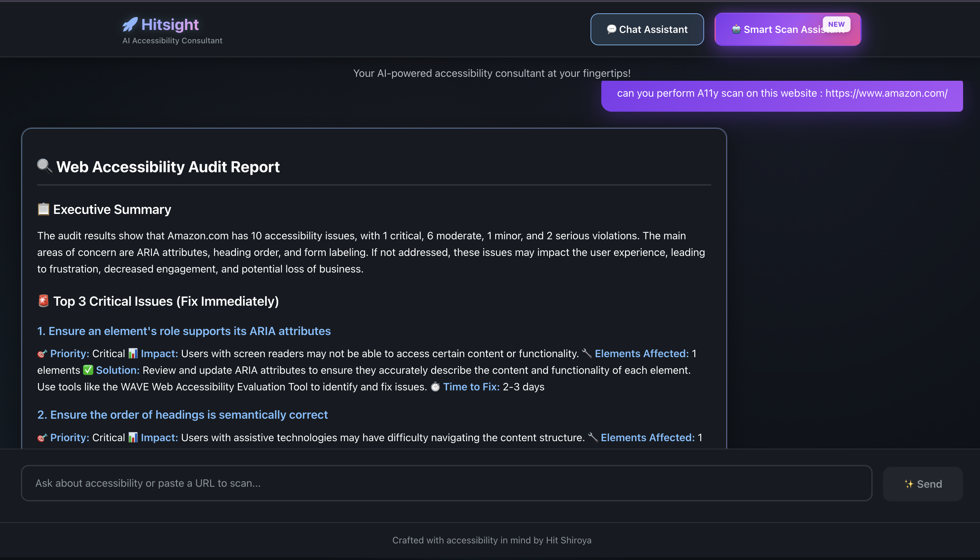Click the NEW badge on Smart Scan Assistant

point(836,24)
